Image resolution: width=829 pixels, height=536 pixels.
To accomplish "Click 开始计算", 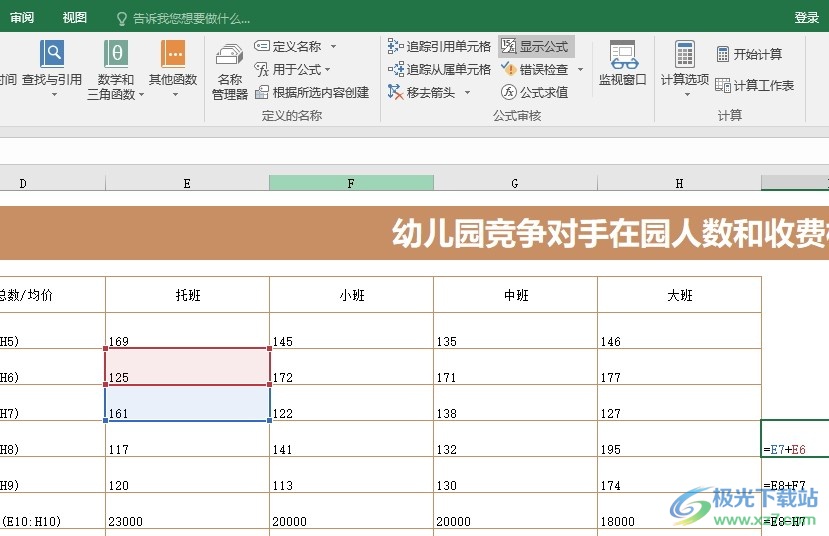I will (749, 54).
